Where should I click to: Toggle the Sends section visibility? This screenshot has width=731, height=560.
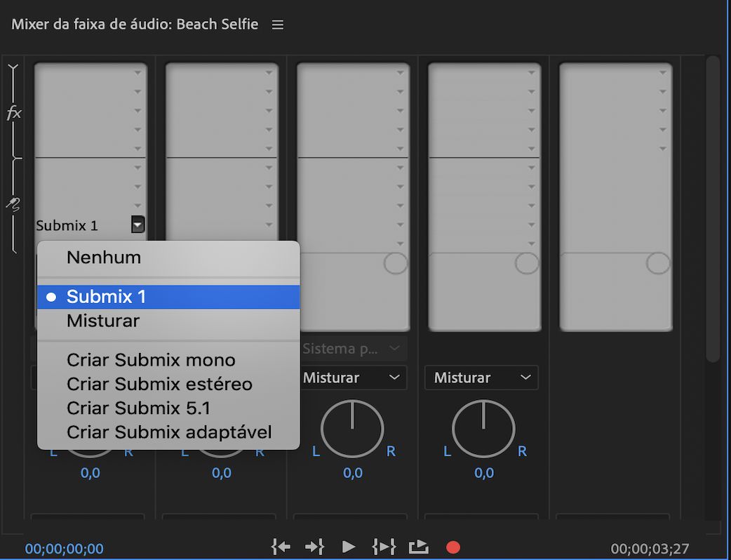13,203
